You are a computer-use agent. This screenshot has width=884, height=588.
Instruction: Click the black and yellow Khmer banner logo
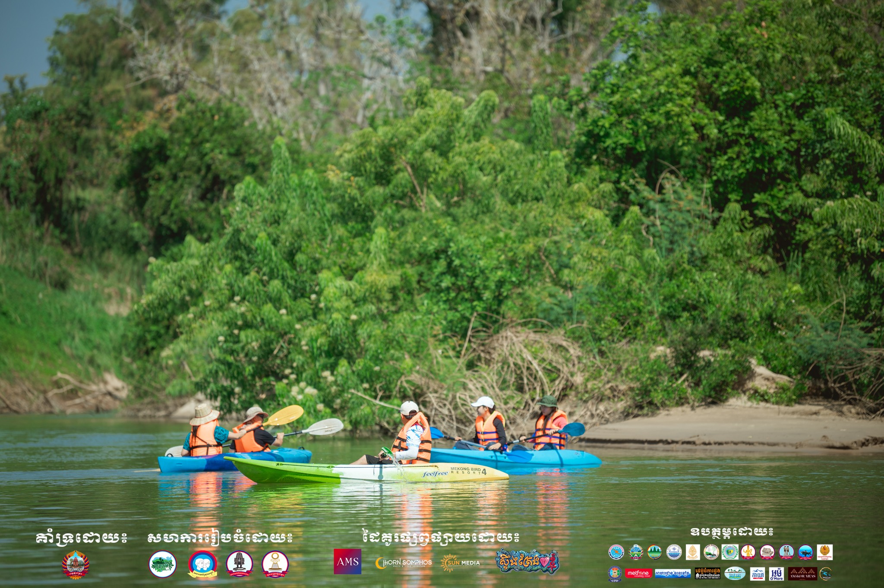point(707,573)
